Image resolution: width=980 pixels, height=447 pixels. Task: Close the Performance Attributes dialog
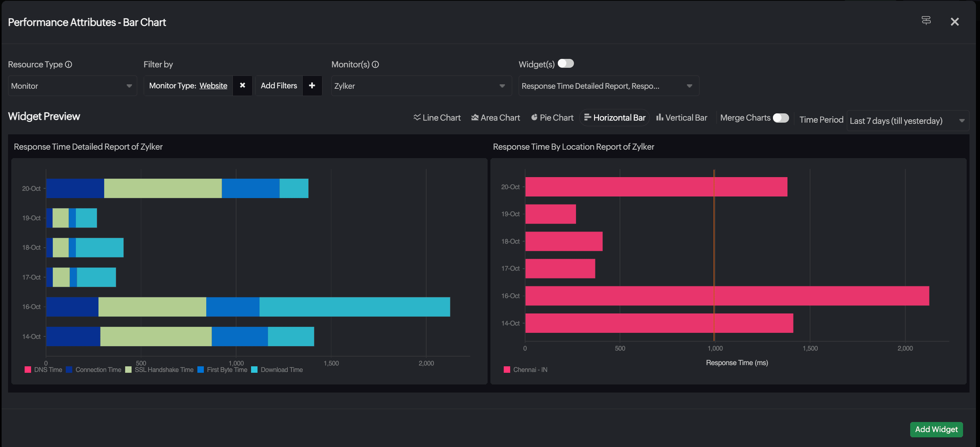(955, 22)
